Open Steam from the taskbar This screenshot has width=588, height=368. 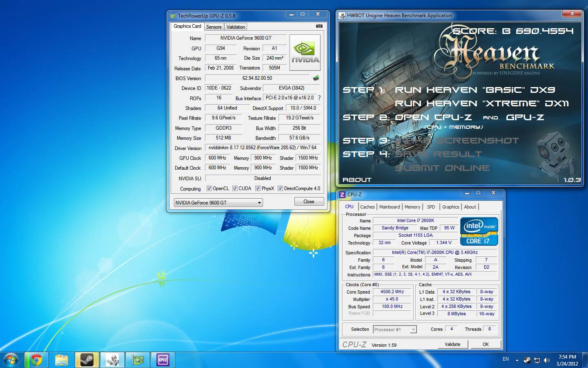(x=87, y=360)
